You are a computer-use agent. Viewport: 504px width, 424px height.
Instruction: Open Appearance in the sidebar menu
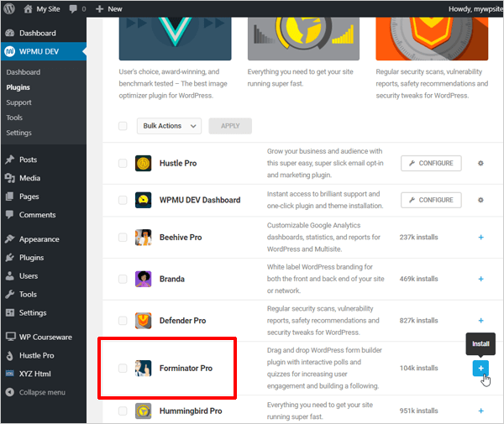39,239
